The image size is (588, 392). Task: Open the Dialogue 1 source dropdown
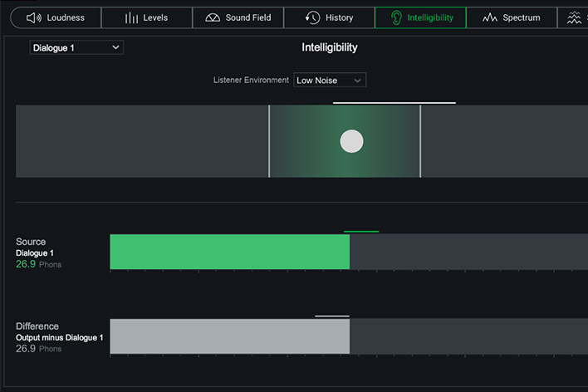76,47
